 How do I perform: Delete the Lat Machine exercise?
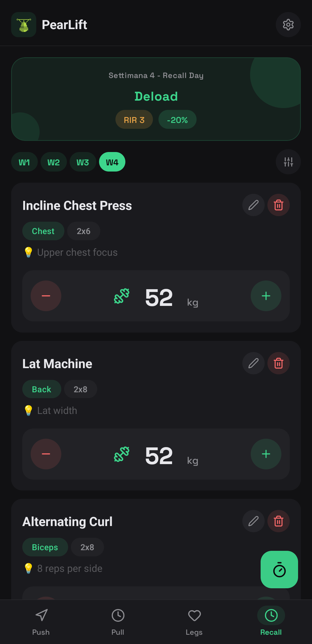[x=278, y=363]
